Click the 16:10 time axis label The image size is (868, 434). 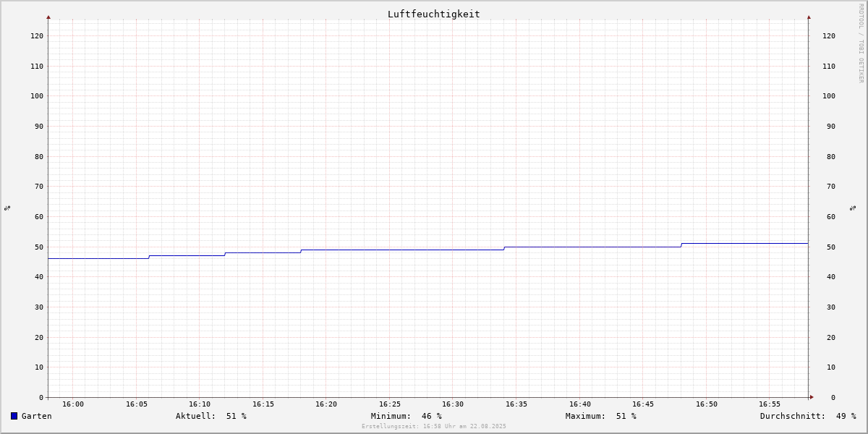pos(200,404)
